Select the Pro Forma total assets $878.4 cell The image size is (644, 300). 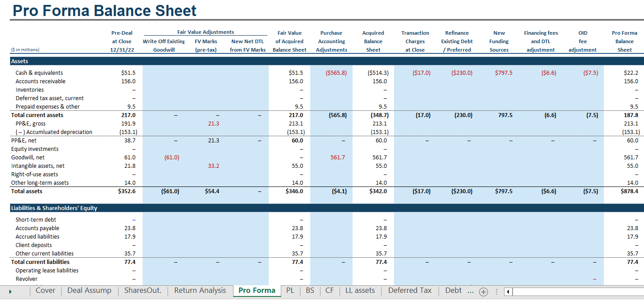[x=629, y=191]
